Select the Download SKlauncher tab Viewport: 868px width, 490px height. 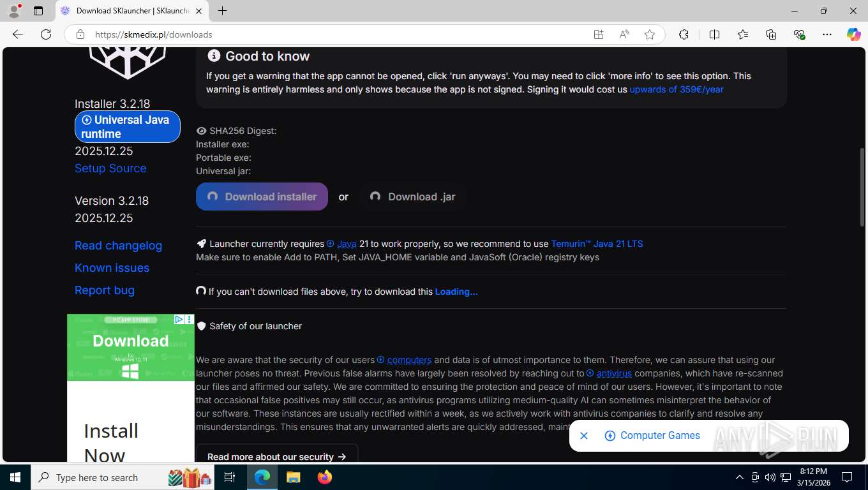[131, 11]
